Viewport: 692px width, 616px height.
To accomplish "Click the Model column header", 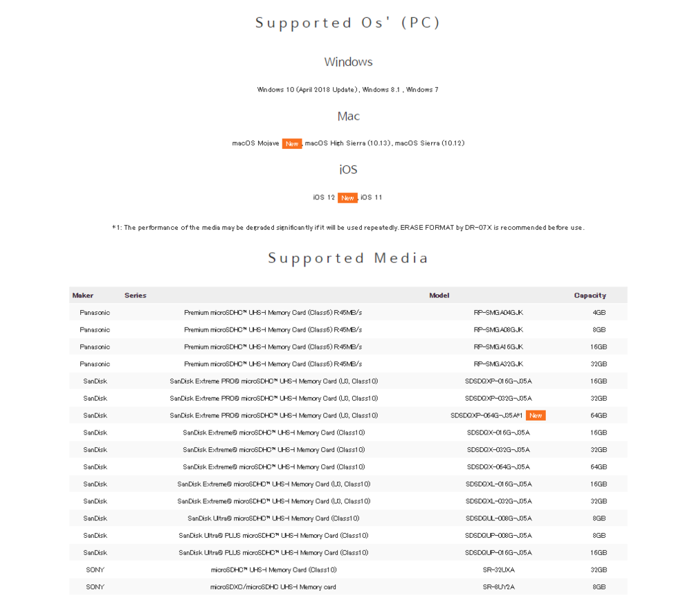I will 439,296.
